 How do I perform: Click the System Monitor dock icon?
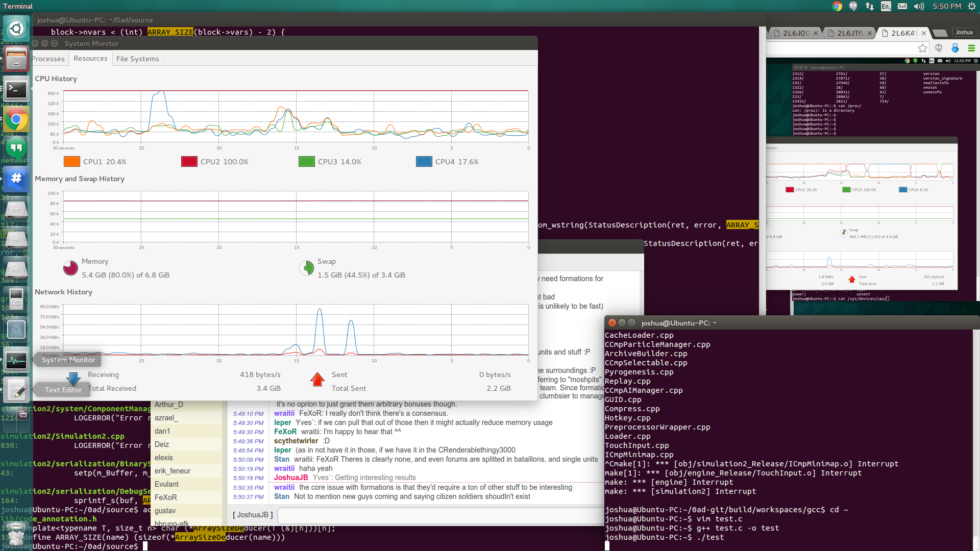point(16,360)
